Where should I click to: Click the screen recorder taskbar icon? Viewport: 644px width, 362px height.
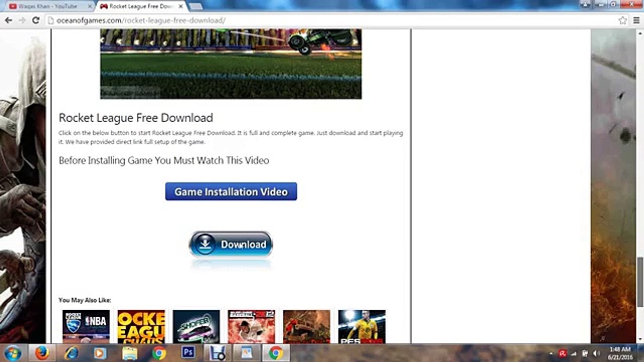click(x=217, y=353)
